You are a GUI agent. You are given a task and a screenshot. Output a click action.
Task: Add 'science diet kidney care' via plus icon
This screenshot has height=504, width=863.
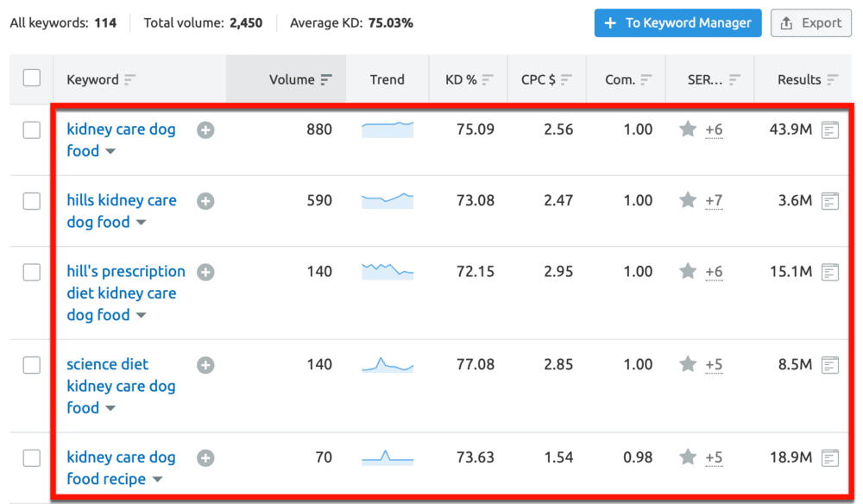pyautogui.click(x=205, y=365)
